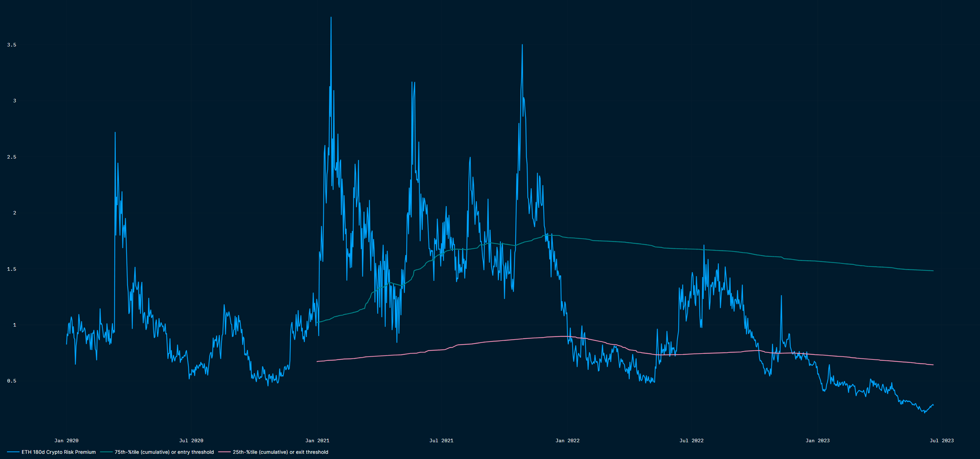Click the 3.5 y-axis tick label
Screen dimensions: 980x459
(12, 45)
